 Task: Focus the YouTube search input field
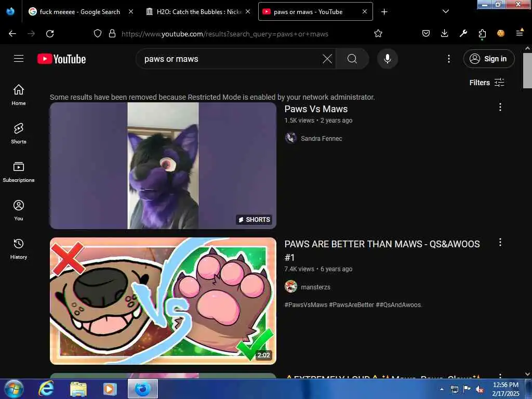coord(231,59)
